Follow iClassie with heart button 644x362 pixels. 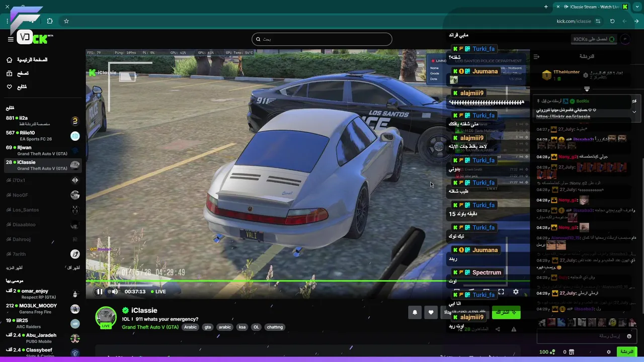click(x=431, y=312)
